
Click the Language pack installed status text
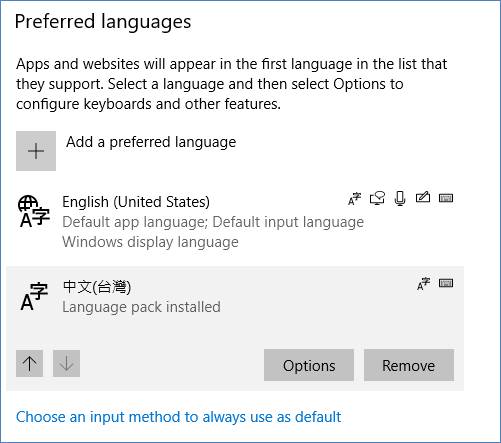point(141,307)
